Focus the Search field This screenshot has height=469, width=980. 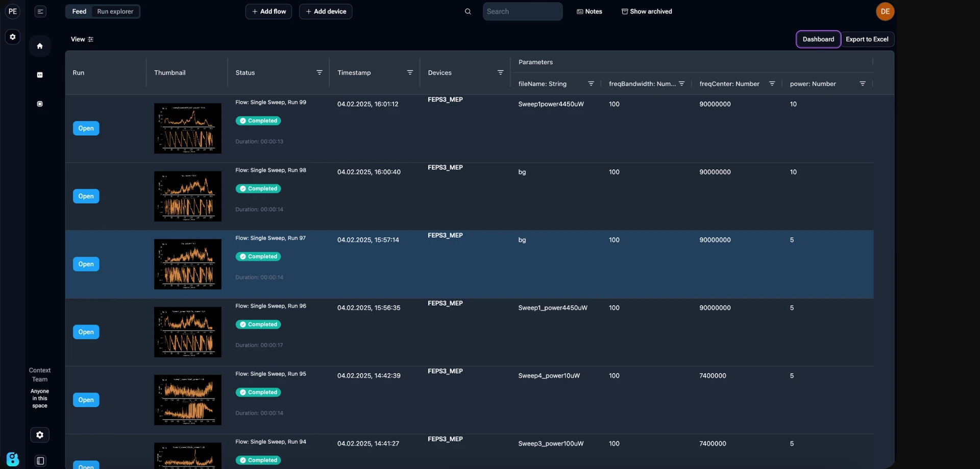523,11
